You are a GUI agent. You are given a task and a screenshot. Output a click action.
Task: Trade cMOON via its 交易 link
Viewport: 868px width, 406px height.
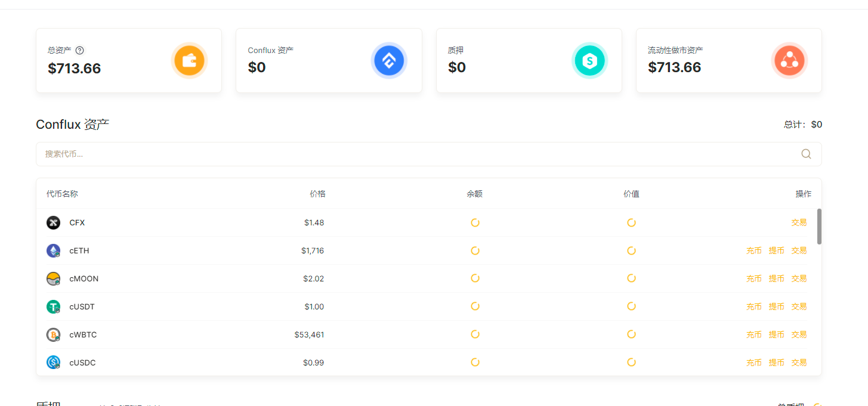[x=799, y=279]
